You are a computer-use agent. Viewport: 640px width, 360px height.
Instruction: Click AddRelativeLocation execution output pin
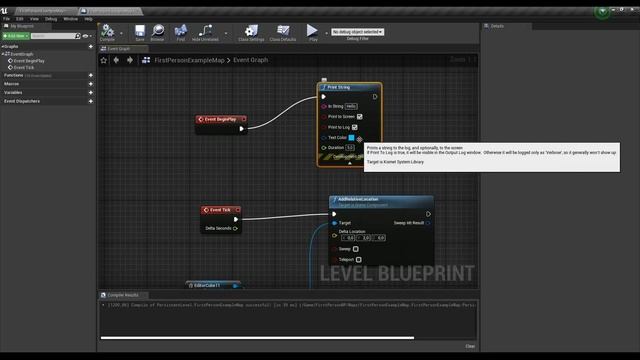[428, 214]
